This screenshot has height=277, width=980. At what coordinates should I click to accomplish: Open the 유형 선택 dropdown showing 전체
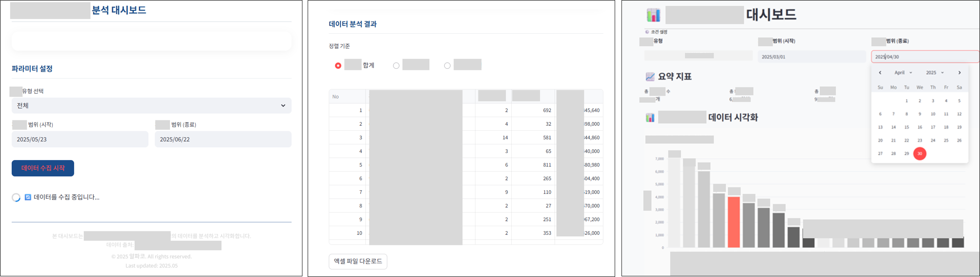click(x=151, y=106)
